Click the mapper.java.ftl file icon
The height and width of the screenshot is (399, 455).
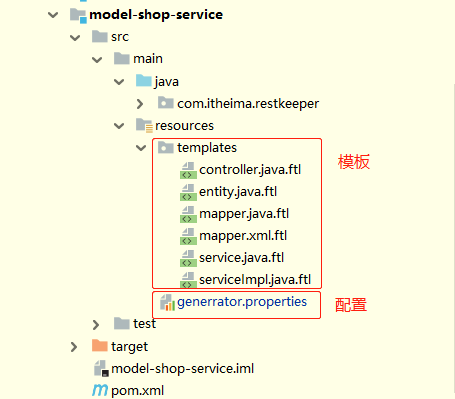click(x=188, y=214)
